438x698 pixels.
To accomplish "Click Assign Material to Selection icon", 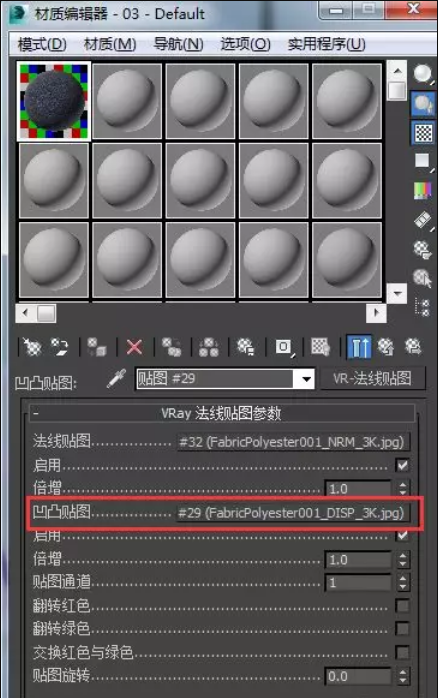I will (x=97, y=347).
